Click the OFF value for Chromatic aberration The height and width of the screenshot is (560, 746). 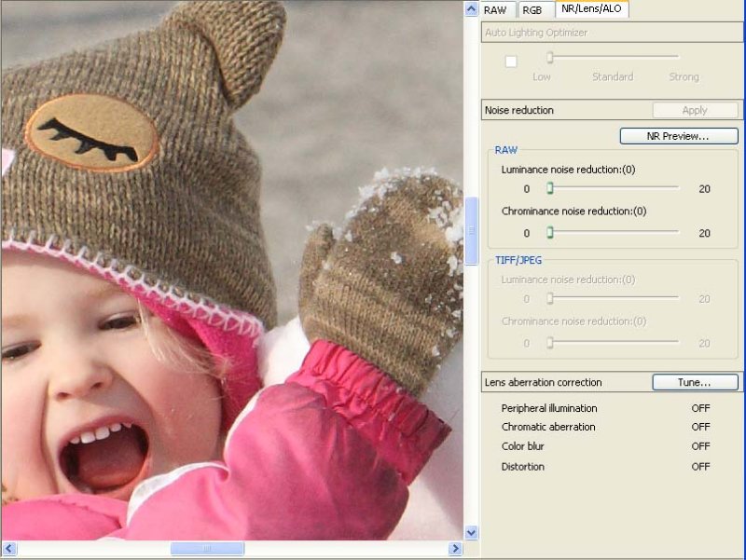700,427
